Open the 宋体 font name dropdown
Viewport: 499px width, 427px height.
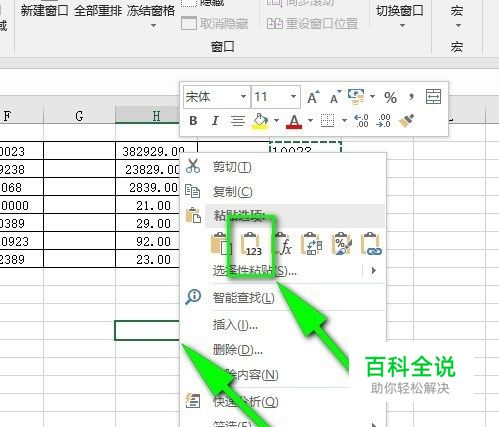click(244, 97)
